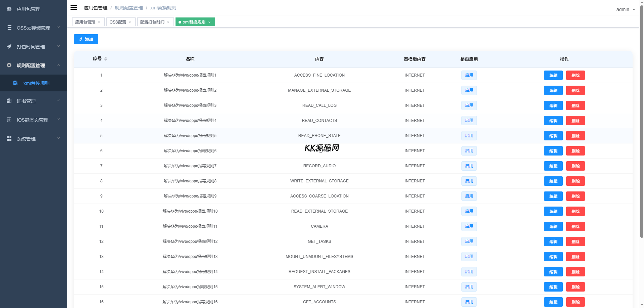The width and height of the screenshot is (644, 308).
Task: Sort the table by 序号 column
Action: (106, 59)
